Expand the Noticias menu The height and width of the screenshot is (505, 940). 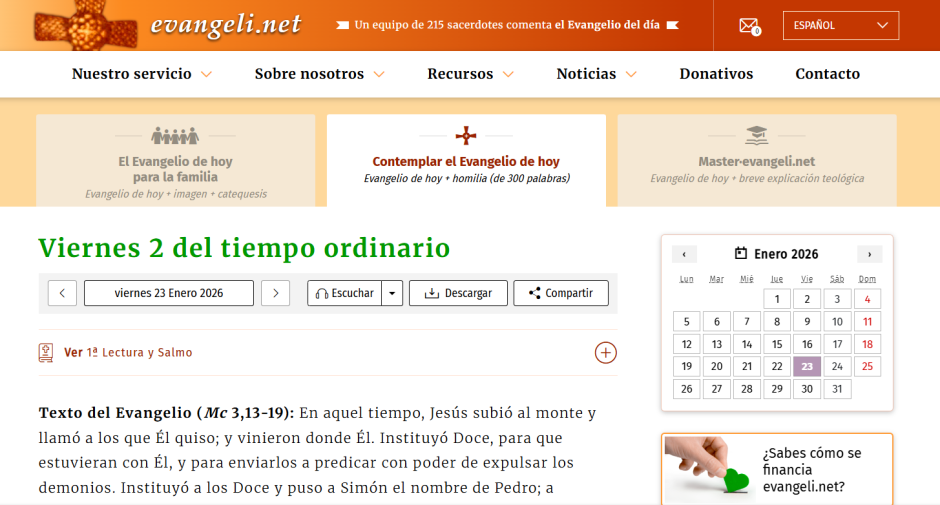pos(596,74)
